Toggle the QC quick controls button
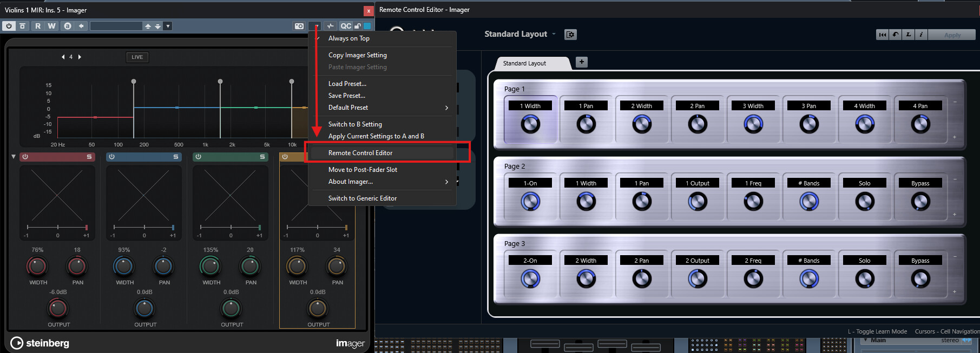Viewport: 980px width, 353px height. coord(346,26)
